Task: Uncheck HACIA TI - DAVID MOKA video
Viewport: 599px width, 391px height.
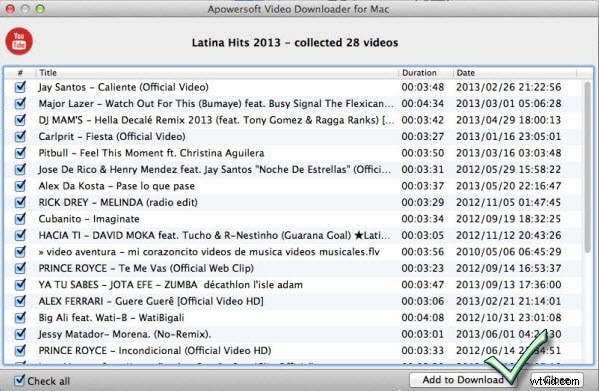Action: (20, 235)
